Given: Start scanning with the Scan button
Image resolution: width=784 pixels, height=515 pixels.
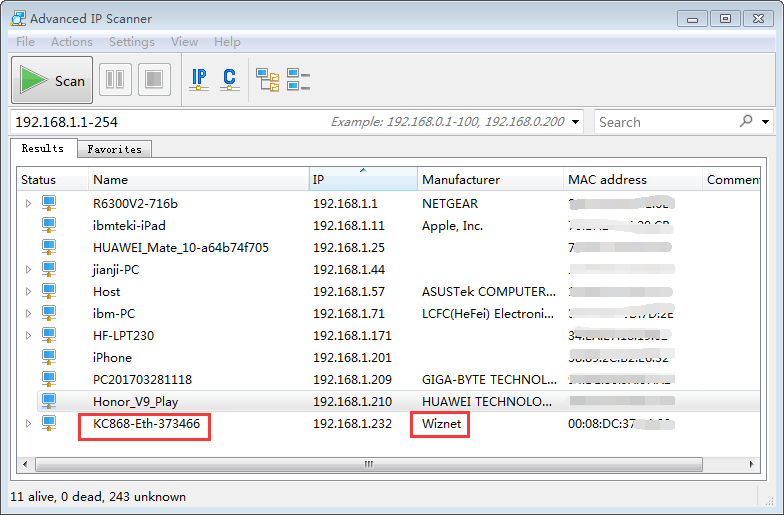Looking at the screenshot, I should (53, 81).
